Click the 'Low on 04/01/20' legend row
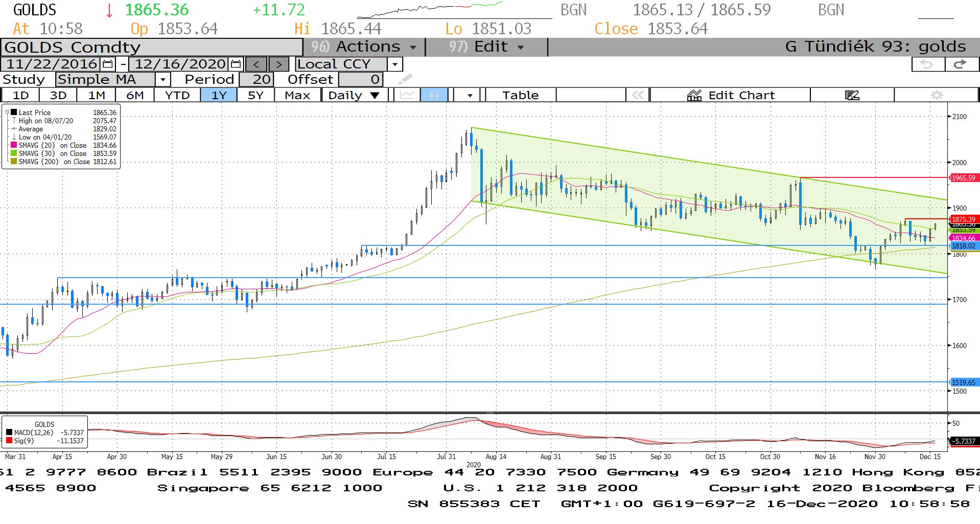Viewport: 980px width, 524px height. (63, 137)
